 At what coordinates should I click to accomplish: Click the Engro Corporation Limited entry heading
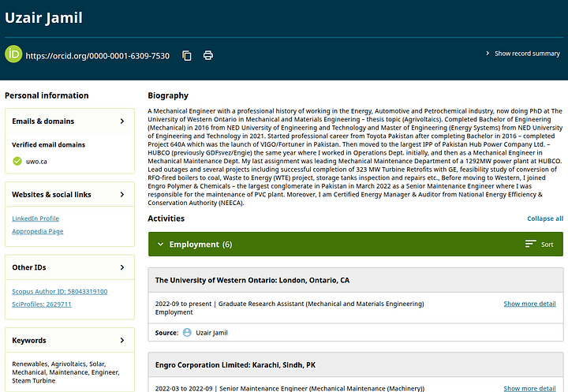pos(235,365)
